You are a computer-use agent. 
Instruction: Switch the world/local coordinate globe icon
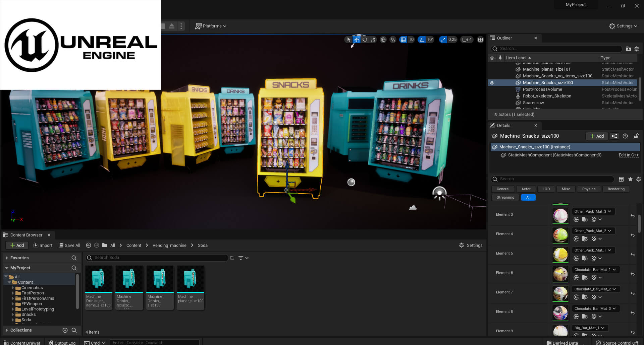(x=383, y=40)
